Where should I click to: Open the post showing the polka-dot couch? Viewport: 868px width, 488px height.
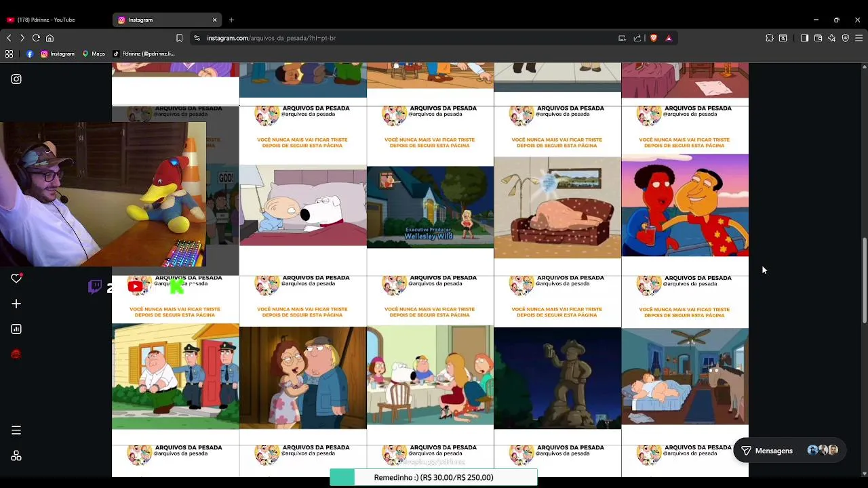[557, 190]
